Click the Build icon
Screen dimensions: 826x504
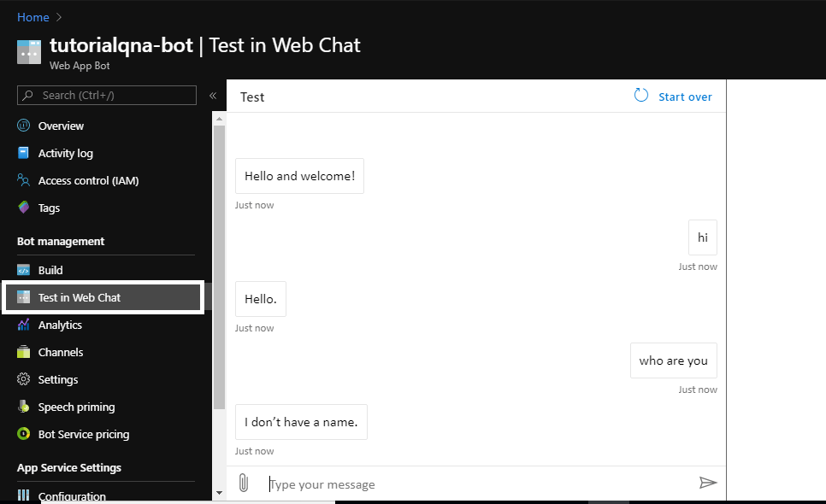point(23,271)
